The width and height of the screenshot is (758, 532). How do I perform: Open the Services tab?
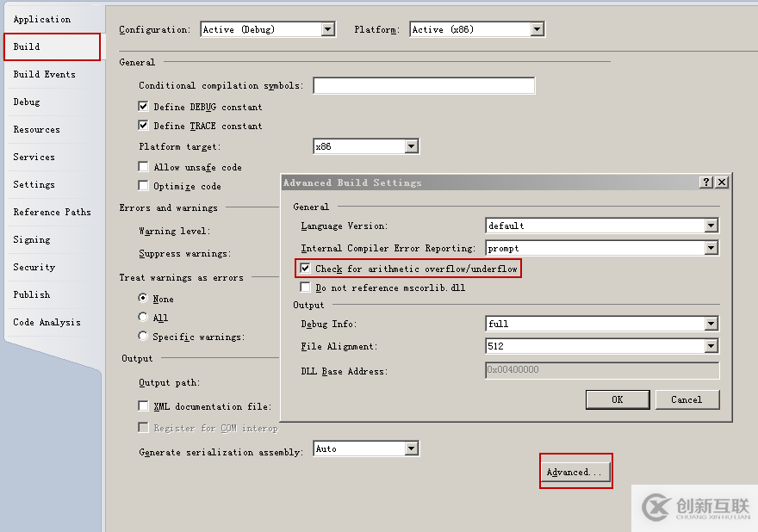34,157
